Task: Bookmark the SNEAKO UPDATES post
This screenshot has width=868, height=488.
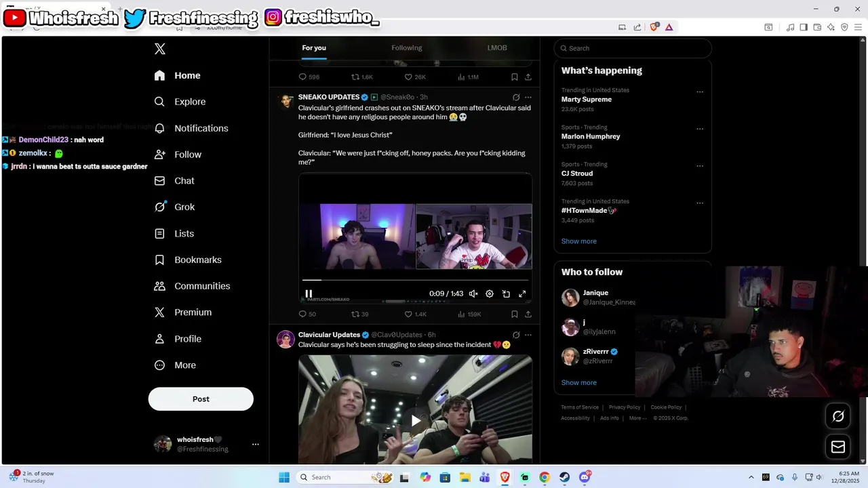Action: [x=515, y=314]
